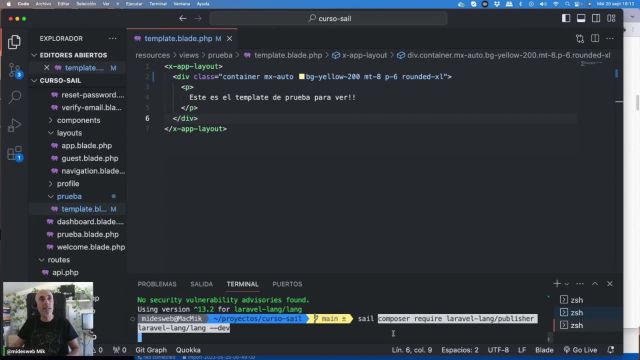Viewport: 640px width, 360px height.
Task: Select the second zsh terminal
Action: [x=571, y=313]
